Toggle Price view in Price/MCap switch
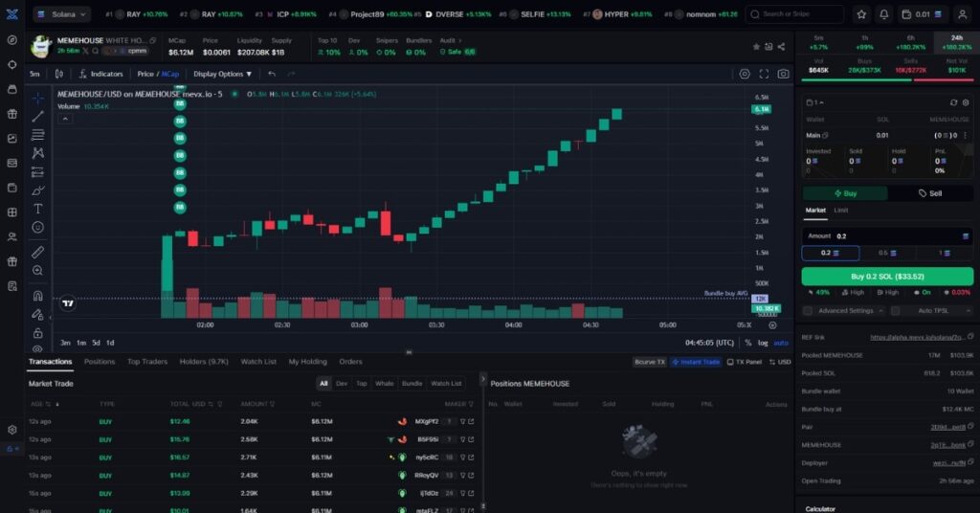The height and width of the screenshot is (513, 980). pos(145,74)
